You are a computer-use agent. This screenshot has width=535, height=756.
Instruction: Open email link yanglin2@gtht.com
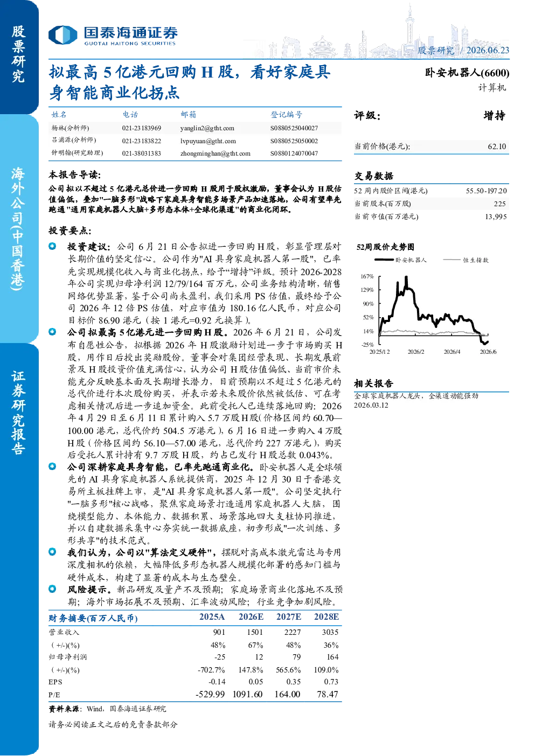(x=207, y=128)
